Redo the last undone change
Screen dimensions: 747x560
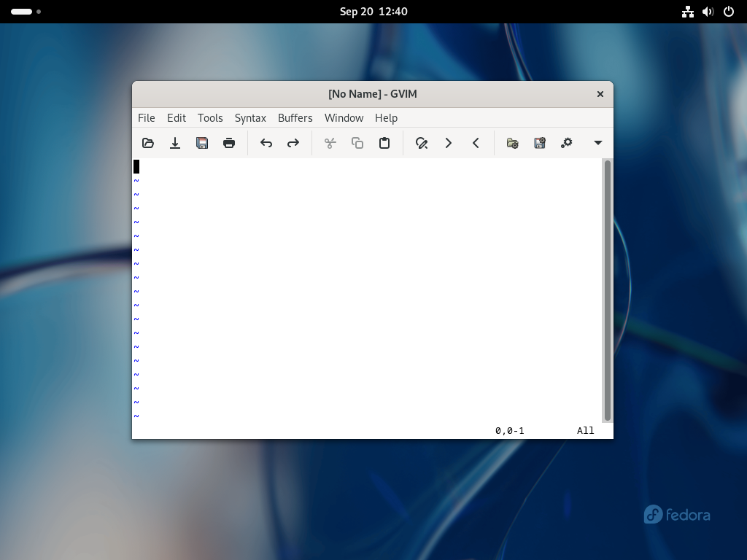(293, 143)
